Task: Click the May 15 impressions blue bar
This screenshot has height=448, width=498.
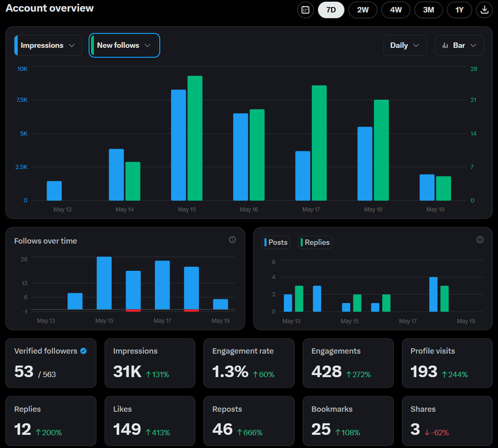Action: click(x=178, y=145)
